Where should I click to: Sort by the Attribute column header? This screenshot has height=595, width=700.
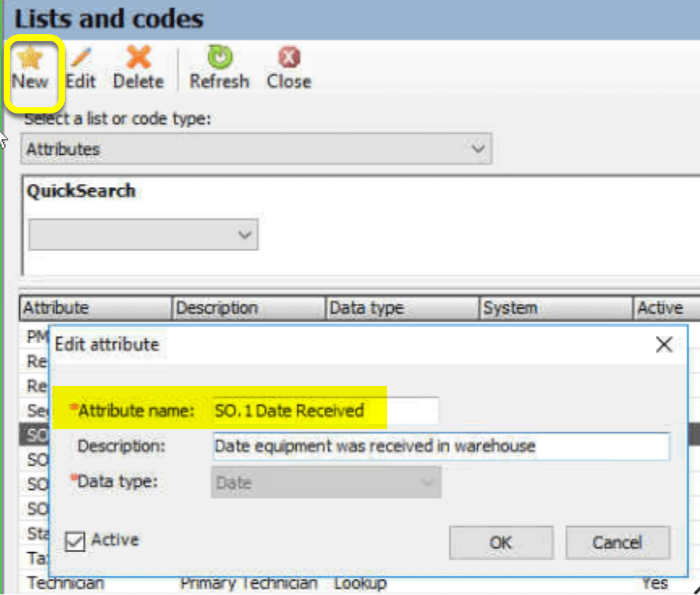point(94,308)
